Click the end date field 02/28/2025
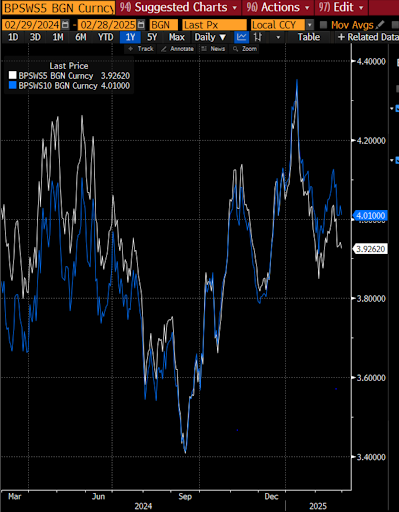 (108, 25)
